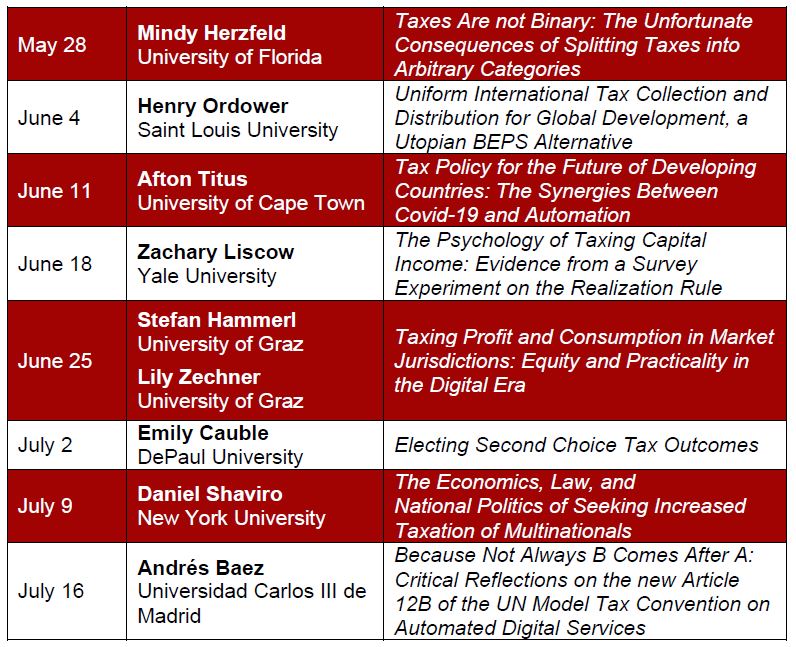796x647 pixels.
Task: Select speaker Daniel Shaviro
Action: [210, 494]
